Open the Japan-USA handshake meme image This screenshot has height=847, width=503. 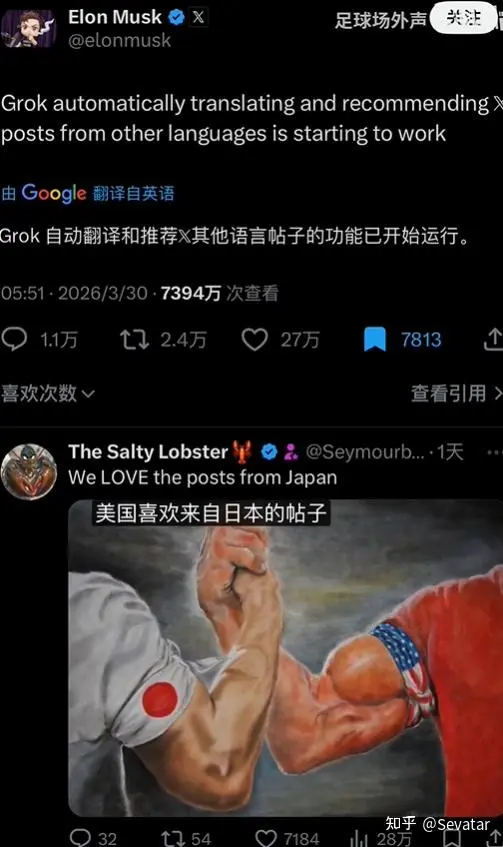(x=285, y=657)
